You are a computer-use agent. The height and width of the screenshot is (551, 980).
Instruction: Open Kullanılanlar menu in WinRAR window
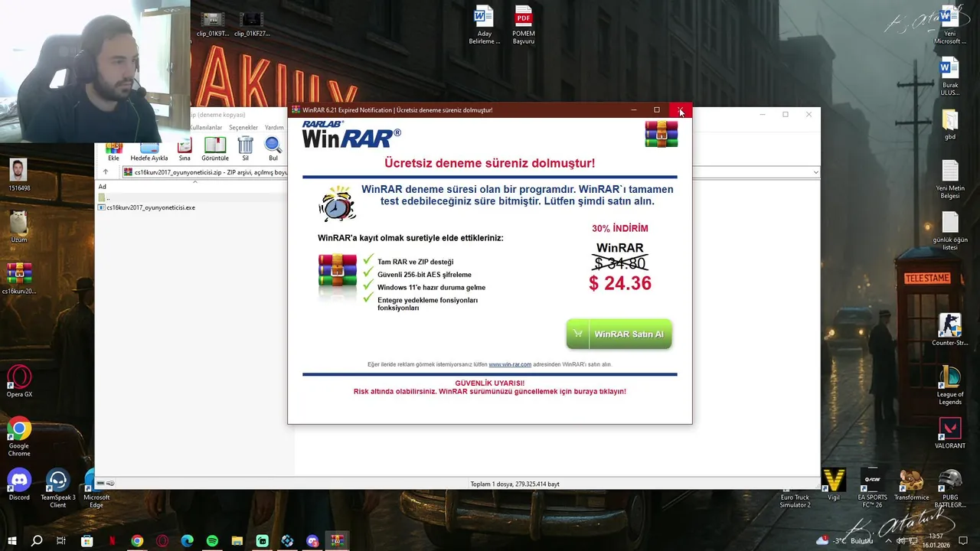(205, 128)
